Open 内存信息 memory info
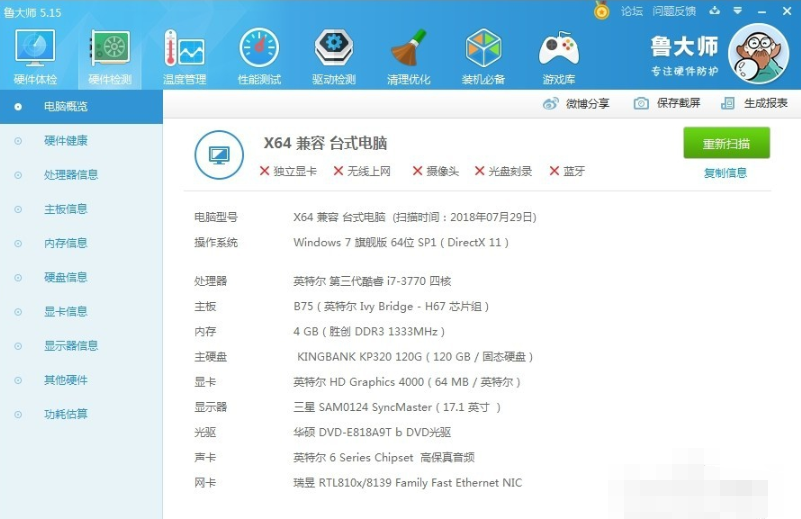This screenshot has height=519, width=801. tap(66, 243)
